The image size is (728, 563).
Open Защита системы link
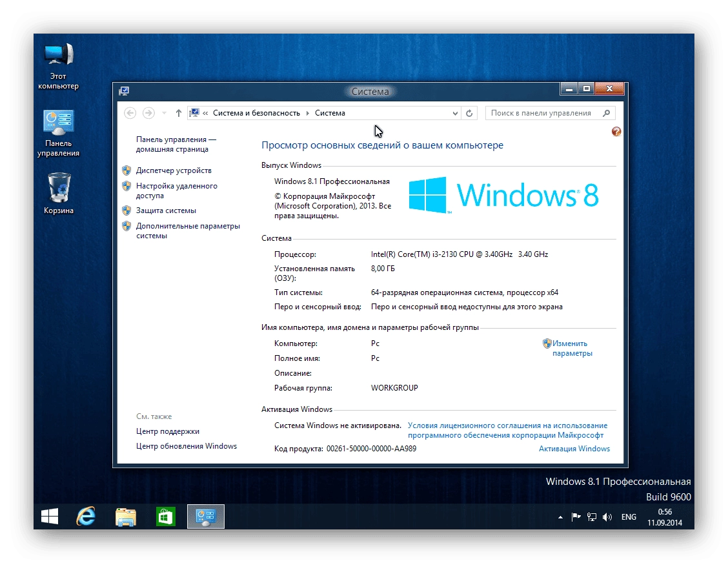(x=166, y=210)
